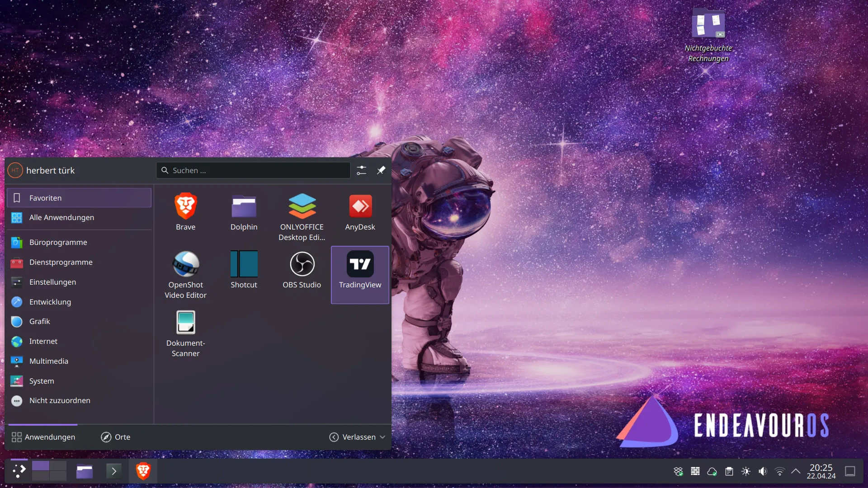Screen dimensions: 868x488
Task: Select the Alle Anwendungen category
Action: click(61, 217)
